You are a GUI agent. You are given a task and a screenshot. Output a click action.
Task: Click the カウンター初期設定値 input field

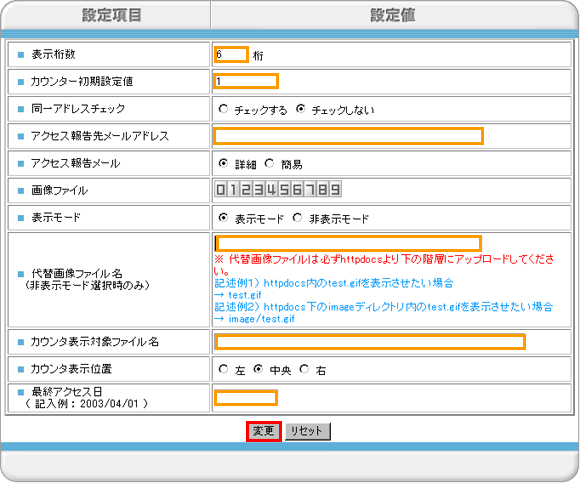pyautogui.click(x=246, y=81)
